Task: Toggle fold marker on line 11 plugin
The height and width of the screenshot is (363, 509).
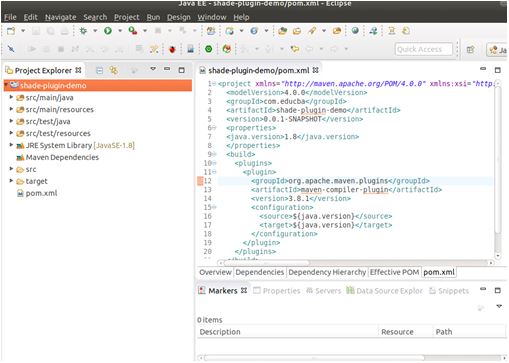Action: [x=214, y=172]
